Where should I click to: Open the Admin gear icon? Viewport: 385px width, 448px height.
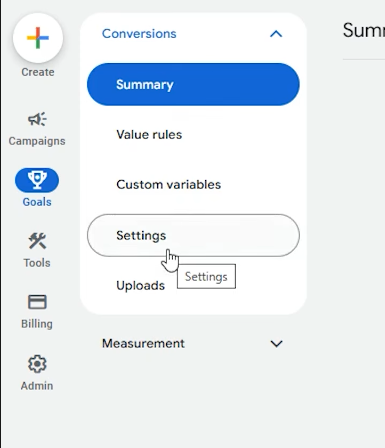tap(37, 364)
